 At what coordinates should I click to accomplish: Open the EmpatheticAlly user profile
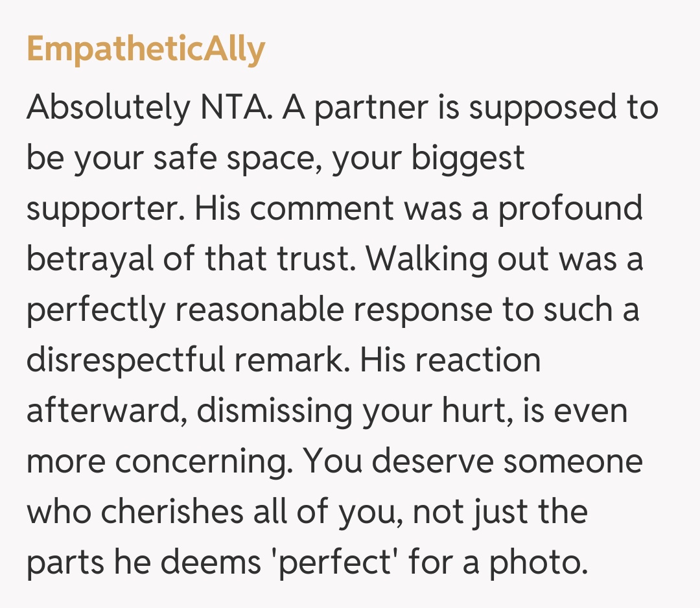coord(146,50)
